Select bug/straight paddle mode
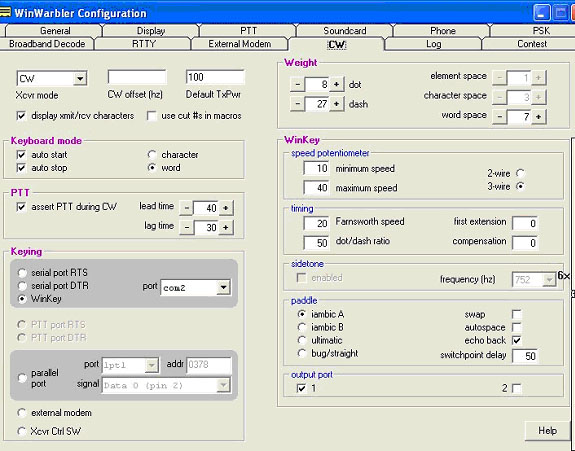The height and width of the screenshot is (451, 575). [x=302, y=353]
